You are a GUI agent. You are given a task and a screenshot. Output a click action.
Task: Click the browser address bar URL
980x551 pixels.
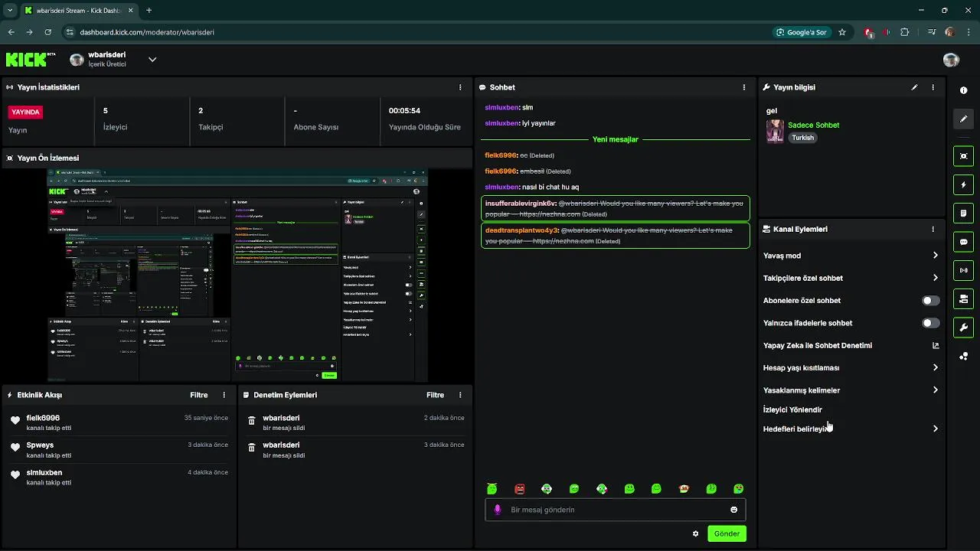[147, 32]
